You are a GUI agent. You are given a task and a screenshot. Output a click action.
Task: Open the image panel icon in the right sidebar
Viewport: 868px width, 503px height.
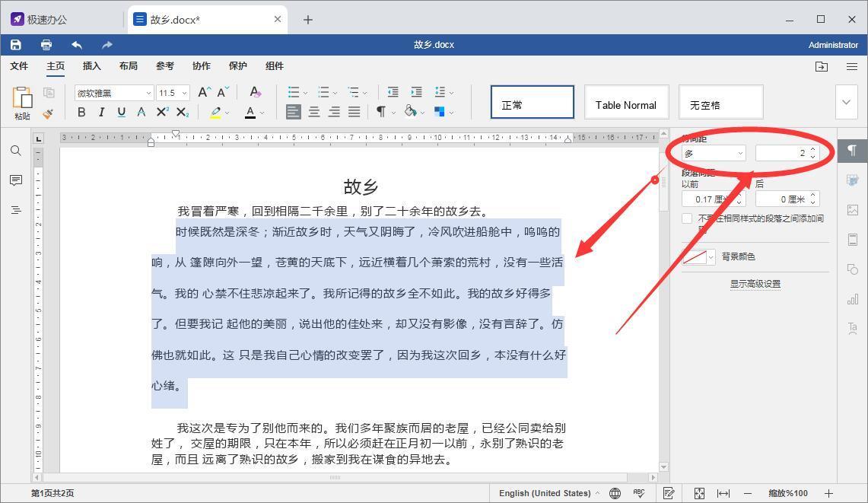[x=852, y=209]
